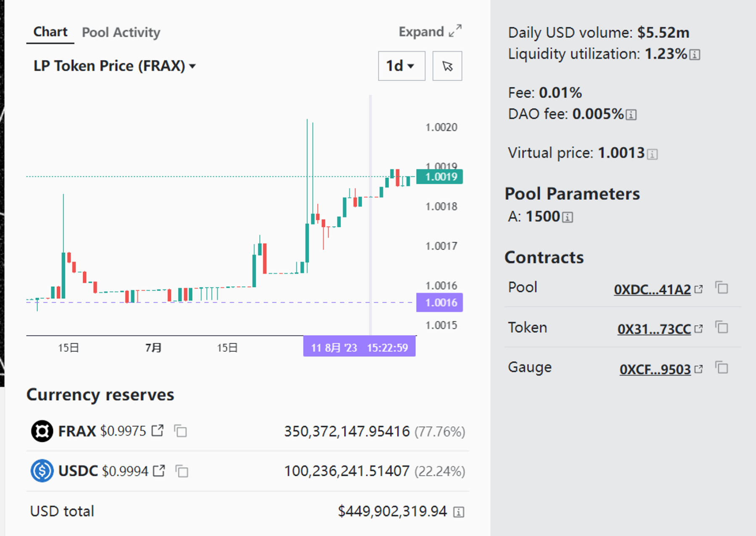The width and height of the screenshot is (756, 536).
Task: Open the 1d timeframe dropdown
Action: pos(401,66)
